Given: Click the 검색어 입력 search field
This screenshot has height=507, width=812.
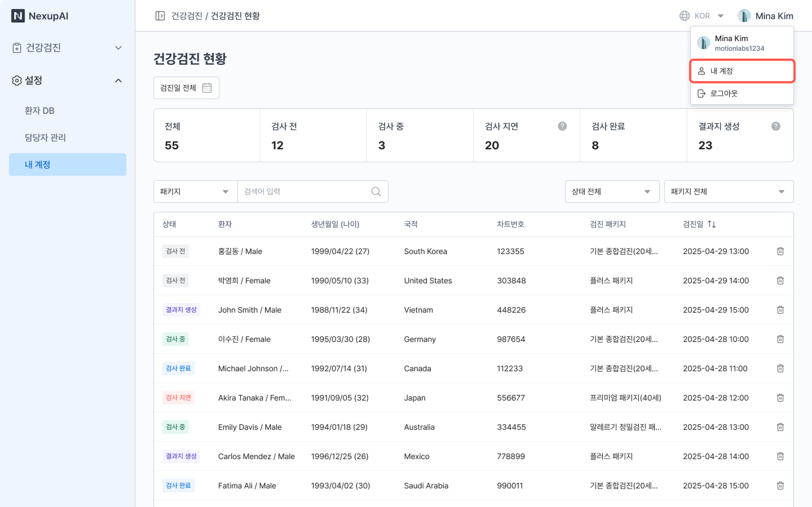Looking at the screenshot, I should click(302, 192).
